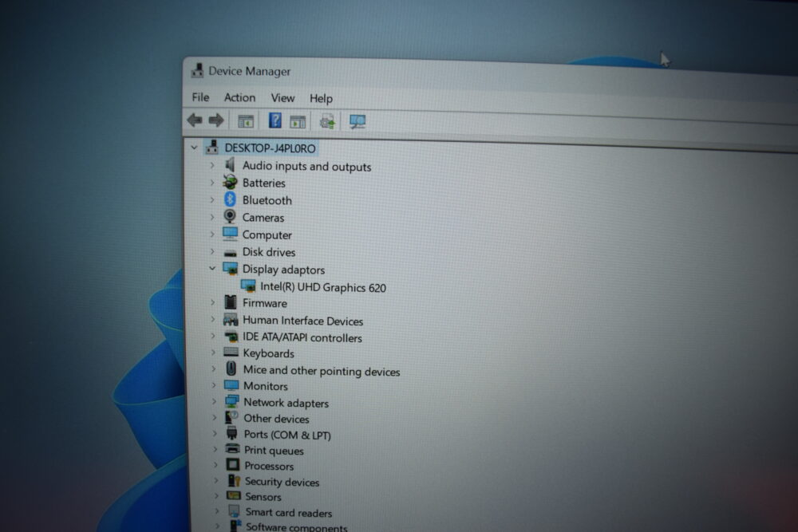Screen dimensions: 798x532
Task: Click the Monitors icon
Action: coord(231,385)
